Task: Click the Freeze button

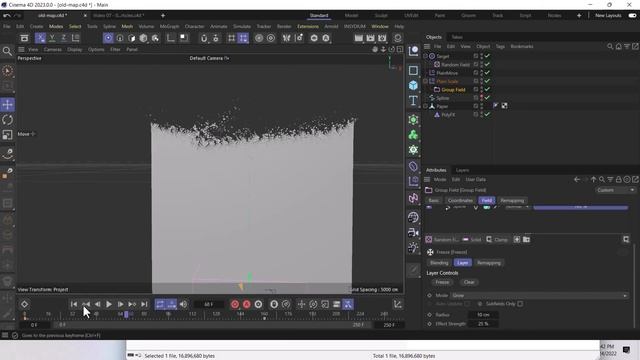Action: click(442, 282)
